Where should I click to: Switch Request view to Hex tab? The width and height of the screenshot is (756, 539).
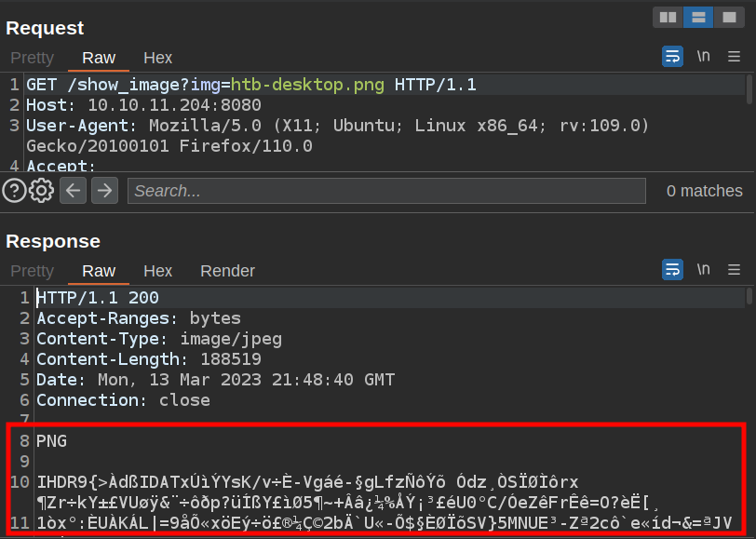(157, 58)
